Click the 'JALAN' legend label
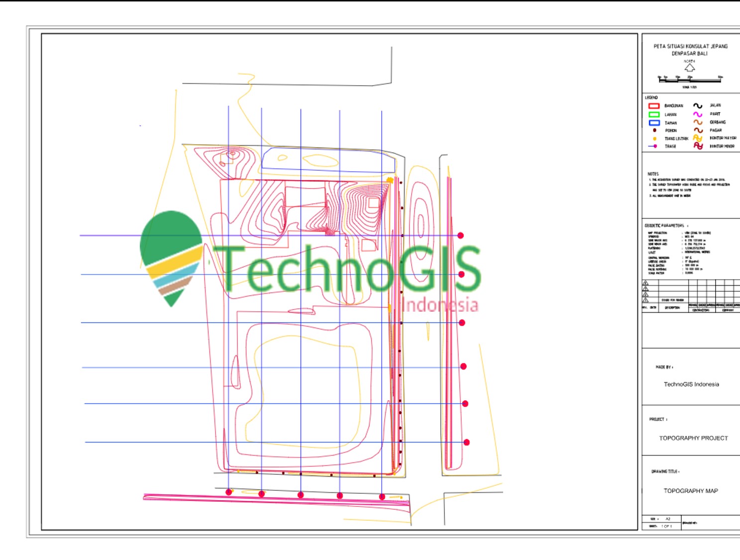This screenshot has height=560, width=740. (715, 106)
